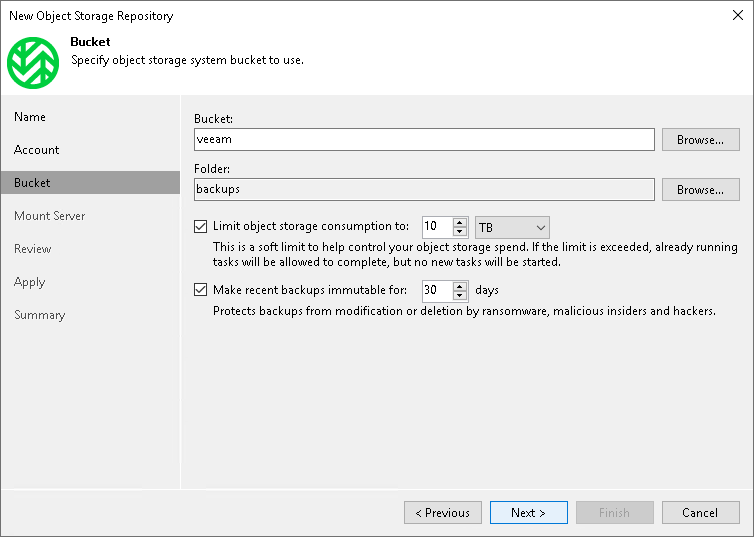The width and height of the screenshot is (754, 537).
Task: Browse for a bucket
Action: (x=701, y=139)
